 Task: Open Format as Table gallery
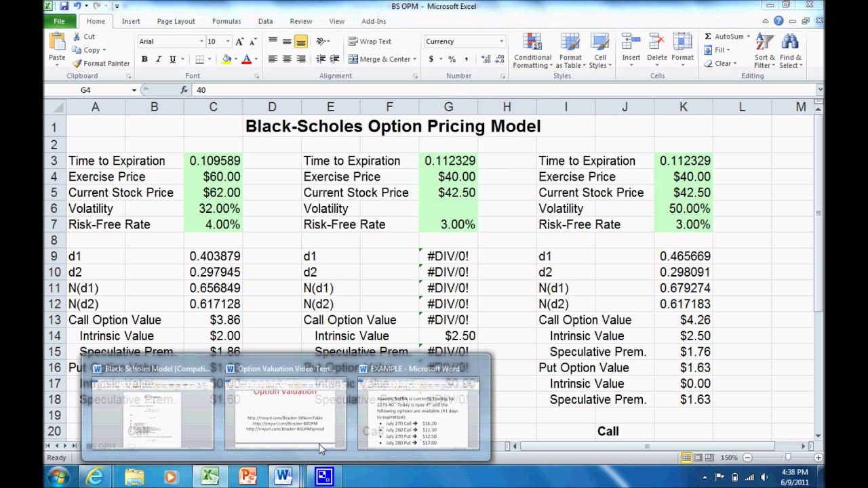pos(569,51)
